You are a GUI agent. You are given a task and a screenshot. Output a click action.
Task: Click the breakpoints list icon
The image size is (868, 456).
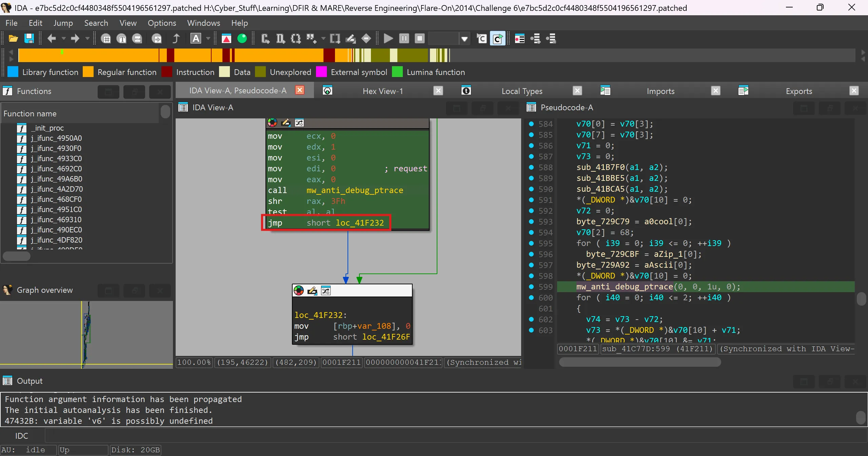tap(519, 39)
